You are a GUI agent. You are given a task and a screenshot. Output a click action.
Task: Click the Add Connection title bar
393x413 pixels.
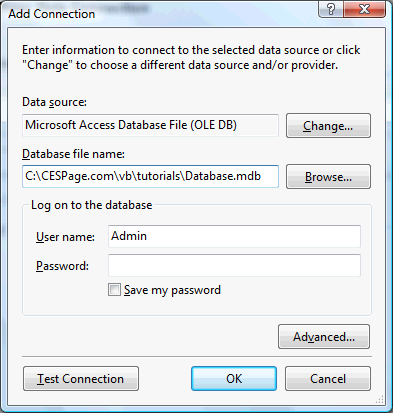(160, 13)
